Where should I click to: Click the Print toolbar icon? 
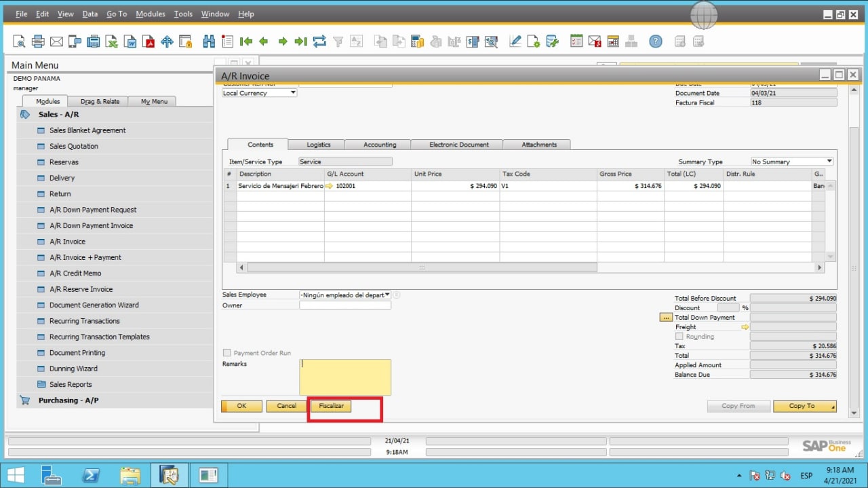tap(38, 41)
